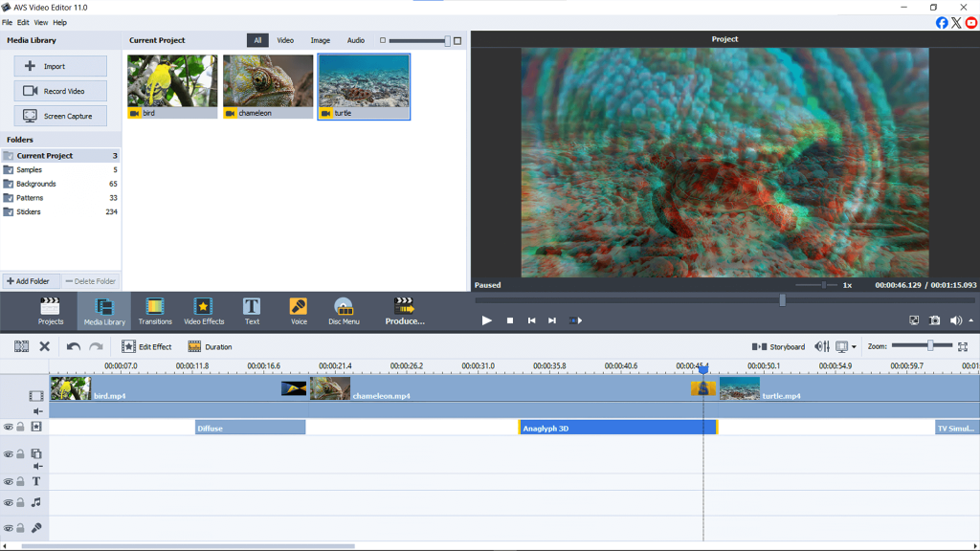Switch media filter to the Video tab
The image size is (980, 551).
(284, 40)
